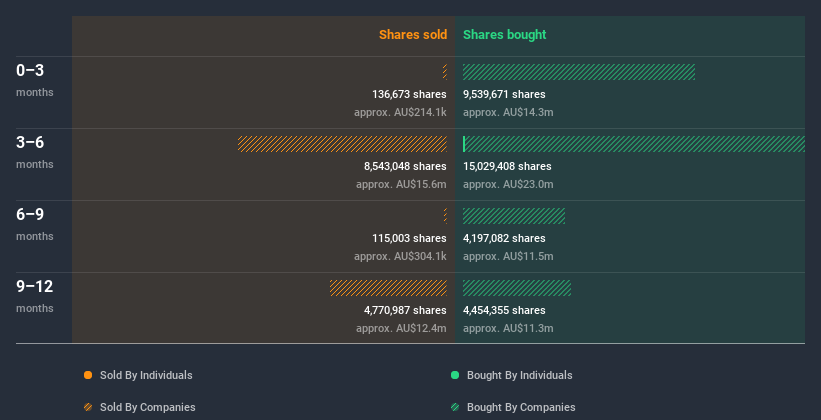Click the orange Sold By Individuals legend dot

[88, 375]
